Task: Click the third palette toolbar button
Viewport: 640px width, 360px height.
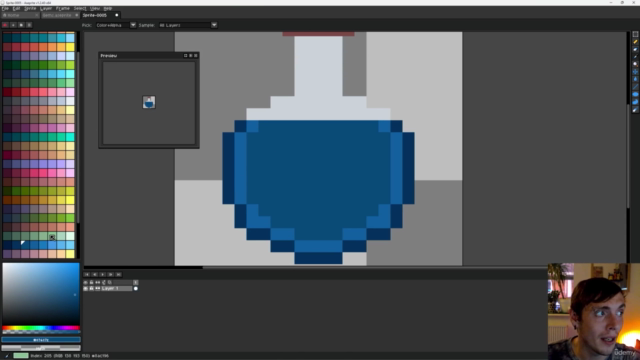Action: (21, 25)
